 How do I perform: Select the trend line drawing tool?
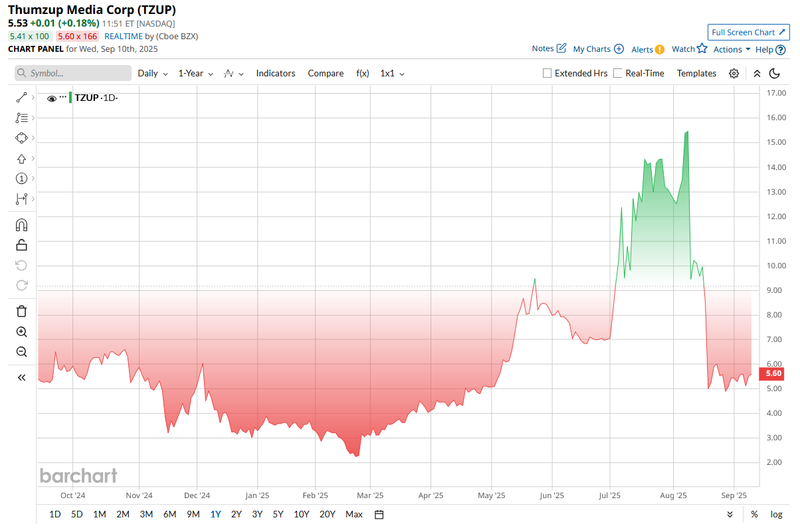coord(21,98)
